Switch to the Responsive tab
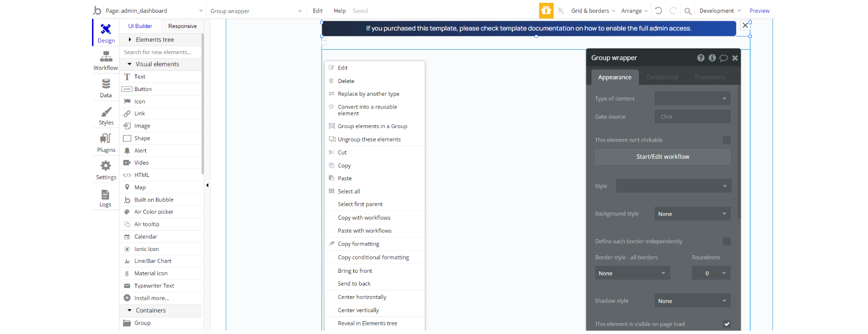The height and width of the screenshot is (334, 868). (183, 26)
